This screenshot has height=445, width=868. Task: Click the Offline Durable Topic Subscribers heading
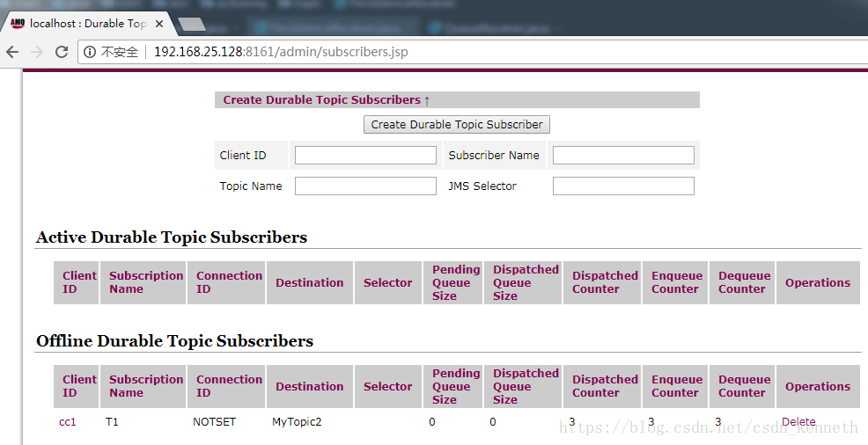coord(175,341)
